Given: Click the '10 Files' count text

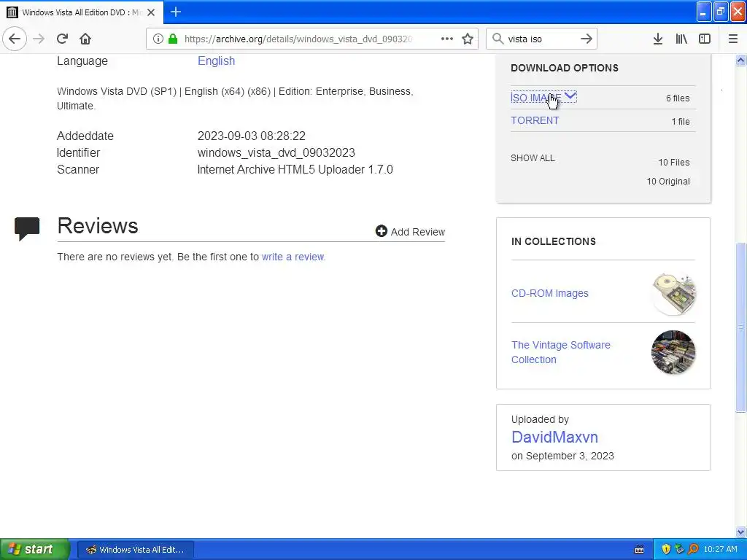Looking at the screenshot, I should click(673, 163).
